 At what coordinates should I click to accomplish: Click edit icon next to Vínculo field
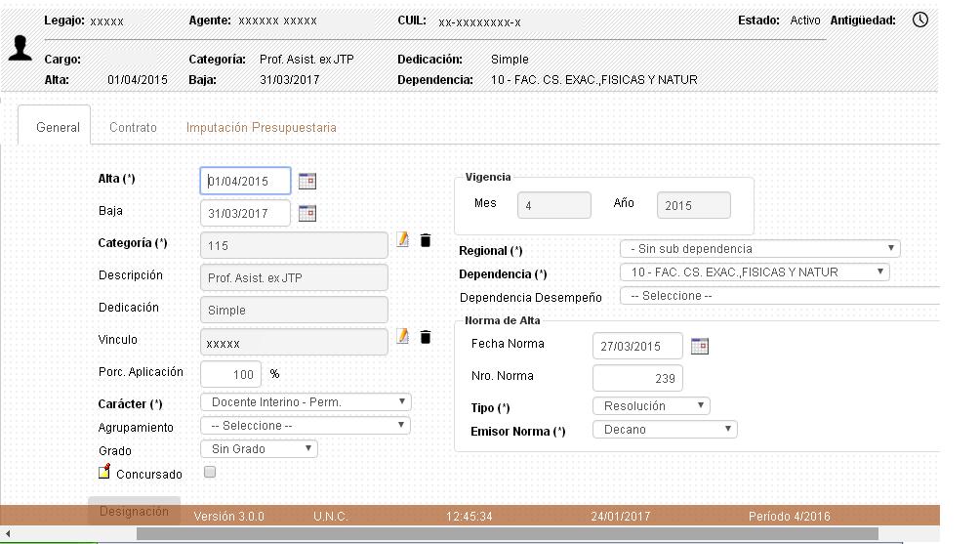coord(403,337)
